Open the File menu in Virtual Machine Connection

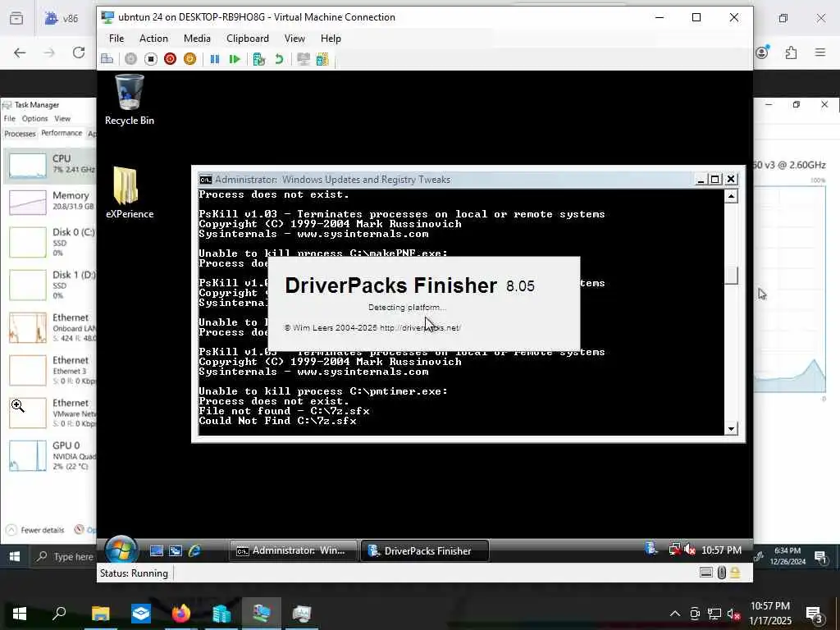click(x=116, y=39)
